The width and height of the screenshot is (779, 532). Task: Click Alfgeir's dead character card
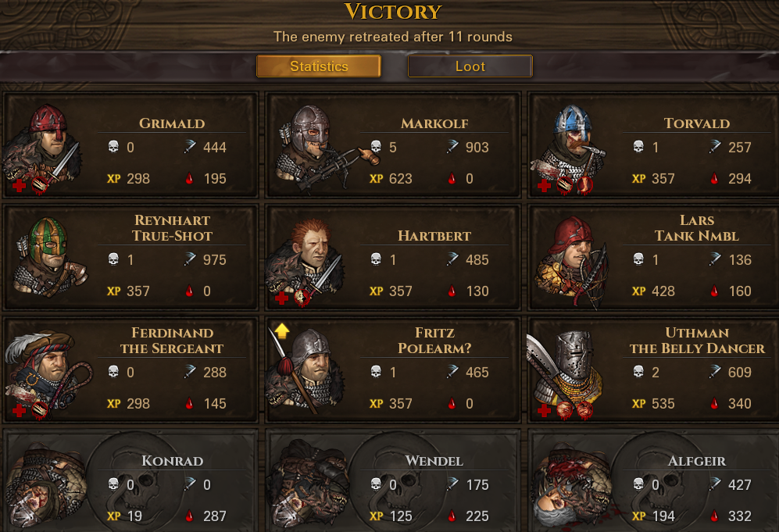click(653, 481)
